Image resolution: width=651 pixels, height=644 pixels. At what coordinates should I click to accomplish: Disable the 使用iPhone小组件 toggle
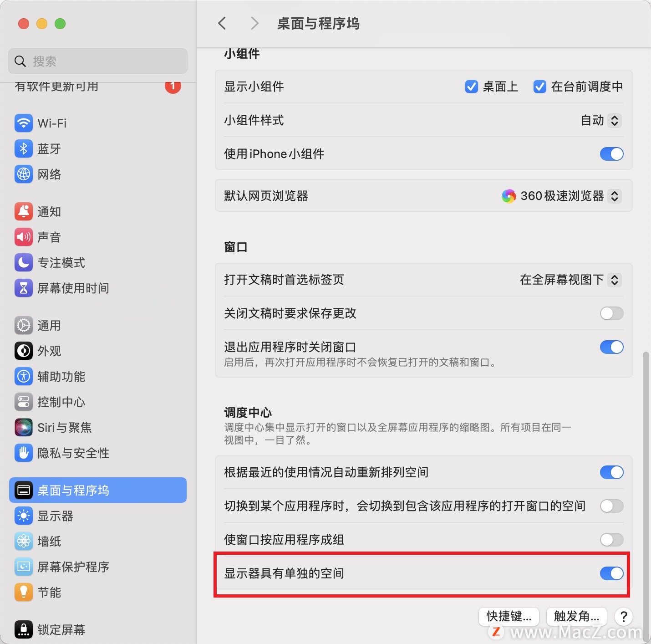pos(611,154)
